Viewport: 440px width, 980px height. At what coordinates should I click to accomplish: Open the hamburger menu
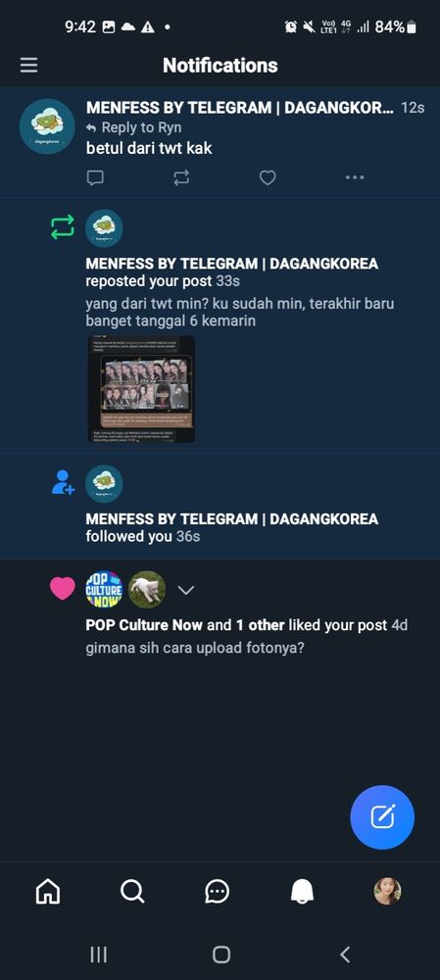coord(28,65)
